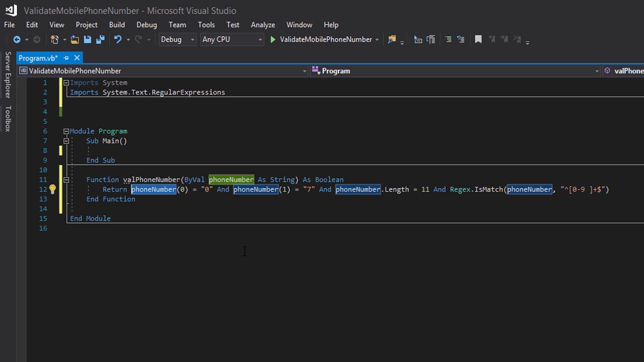Screen dimensions: 644x362
Task: Open the valPhone member navigation dropdown
Action: click(623, 71)
